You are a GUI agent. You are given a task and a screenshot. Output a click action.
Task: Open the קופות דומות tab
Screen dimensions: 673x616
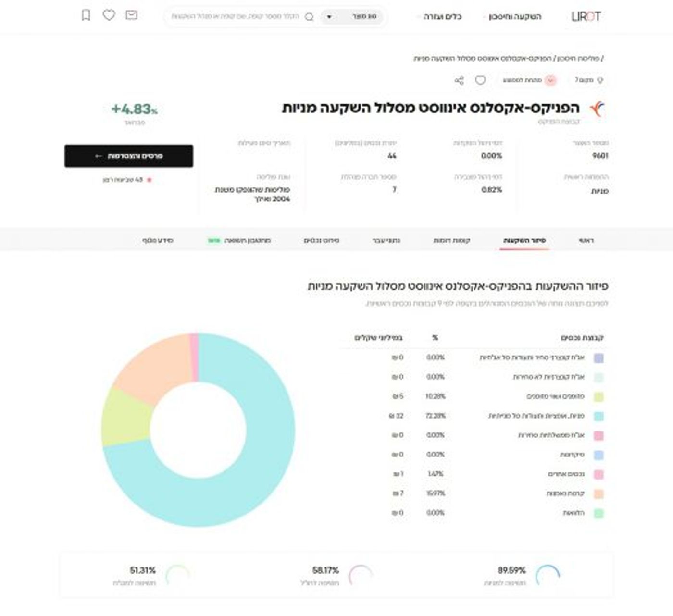point(452,240)
